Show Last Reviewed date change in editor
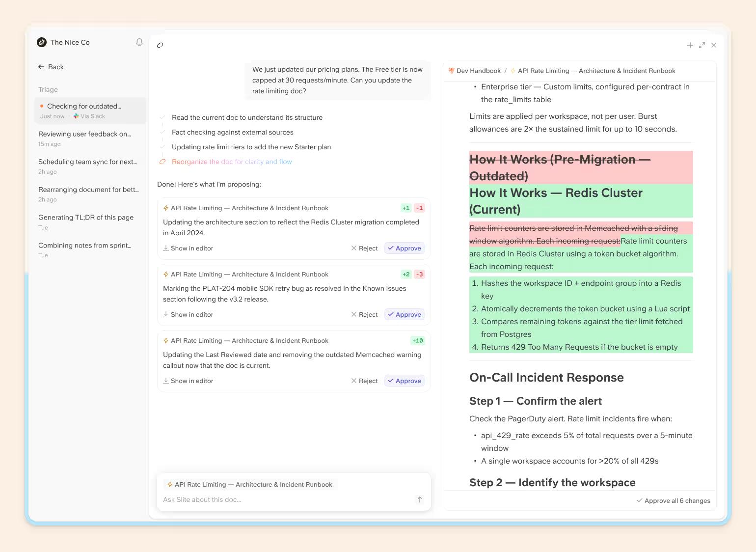Viewport: 756px width, 552px height. 188,381
